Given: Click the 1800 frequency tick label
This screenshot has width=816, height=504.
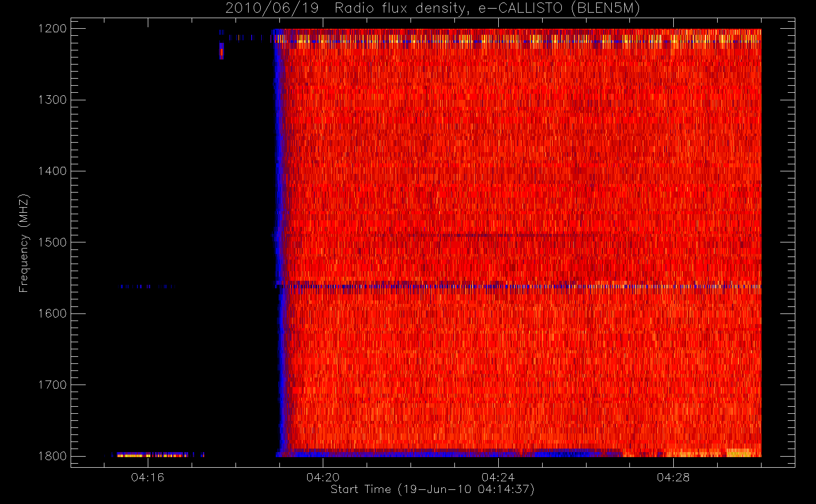Looking at the screenshot, I should coord(52,456).
